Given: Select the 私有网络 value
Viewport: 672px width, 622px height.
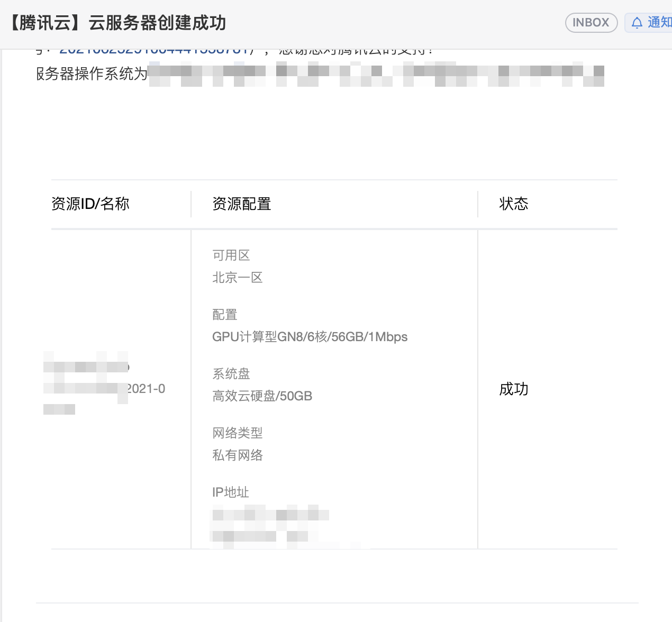Looking at the screenshot, I should tap(238, 455).
